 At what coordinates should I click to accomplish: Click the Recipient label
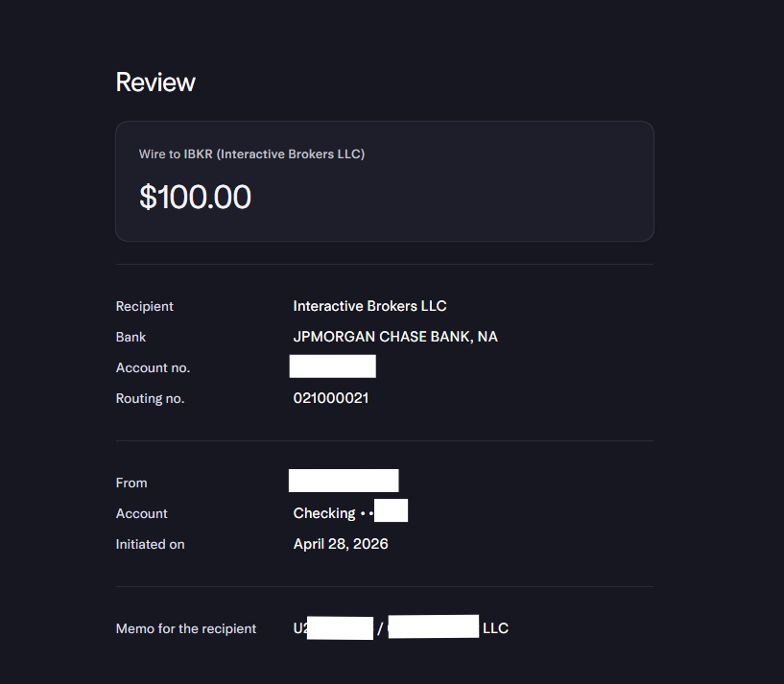145,306
